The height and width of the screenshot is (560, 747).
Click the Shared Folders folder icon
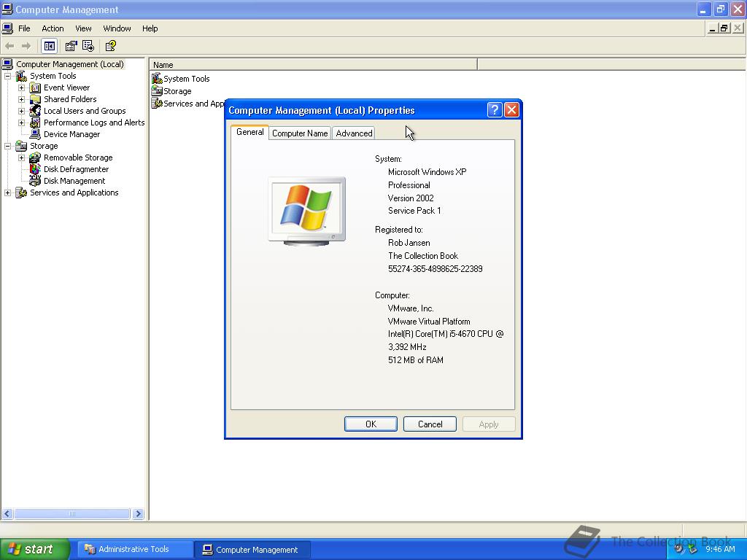pos(35,99)
